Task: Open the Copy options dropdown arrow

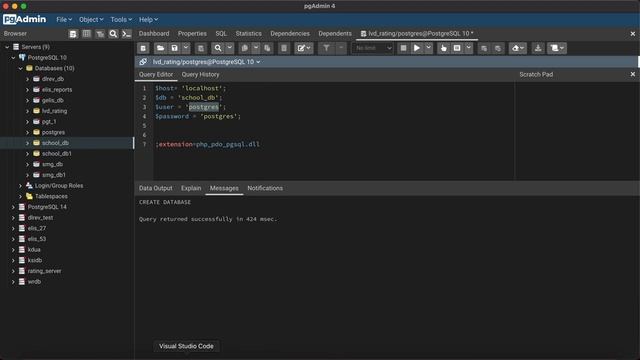Action: (256, 48)
